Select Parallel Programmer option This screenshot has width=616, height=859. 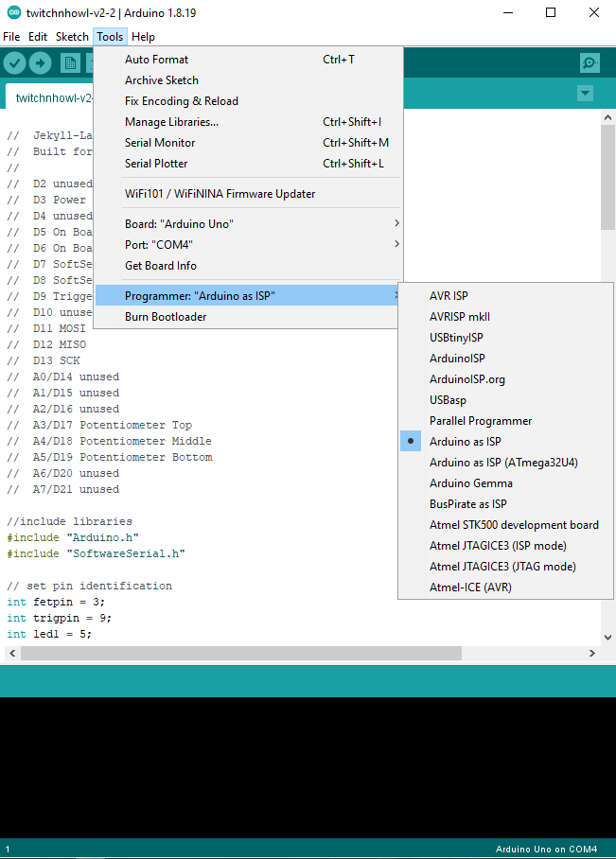coord(505,421)
